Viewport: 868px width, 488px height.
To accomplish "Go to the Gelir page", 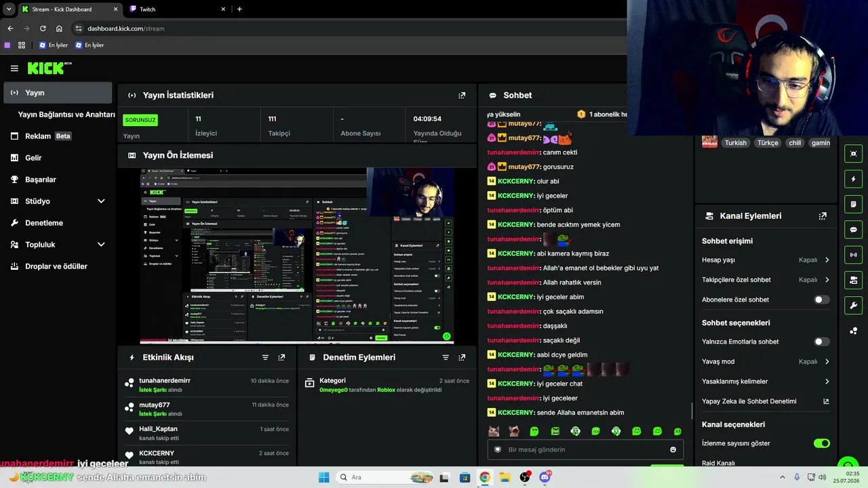I will point(58,158).
